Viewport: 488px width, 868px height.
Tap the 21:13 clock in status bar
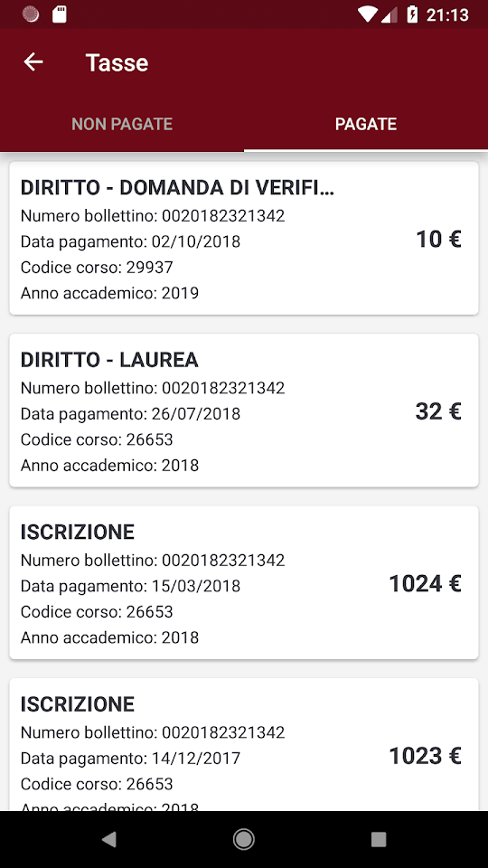click(x=447, y=15)
